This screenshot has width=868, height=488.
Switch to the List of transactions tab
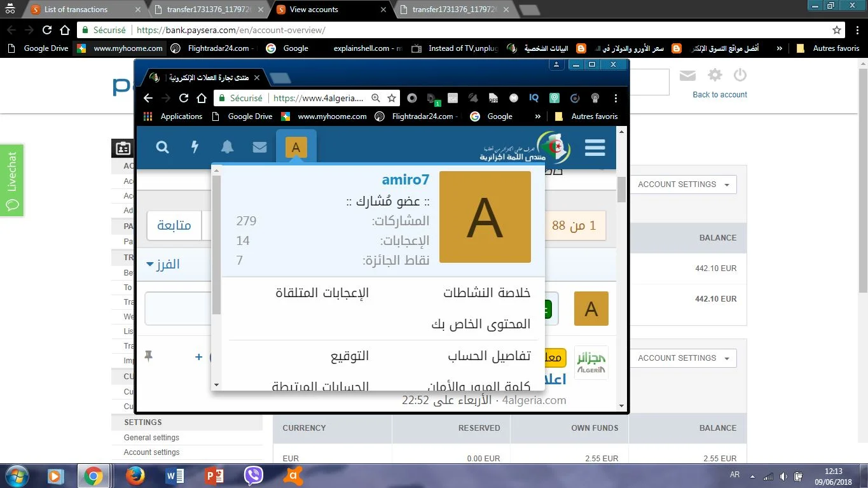(83, 10)
